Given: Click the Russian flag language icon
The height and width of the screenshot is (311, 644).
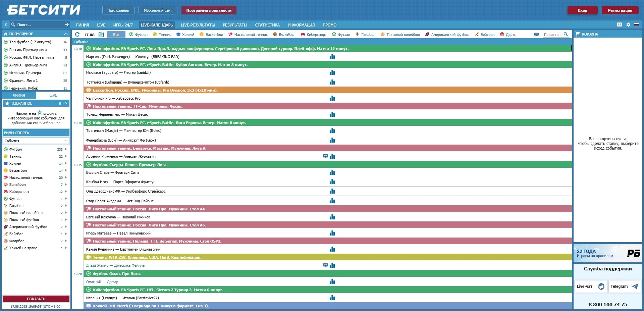Looking at the screenshot, I should 636,25.
